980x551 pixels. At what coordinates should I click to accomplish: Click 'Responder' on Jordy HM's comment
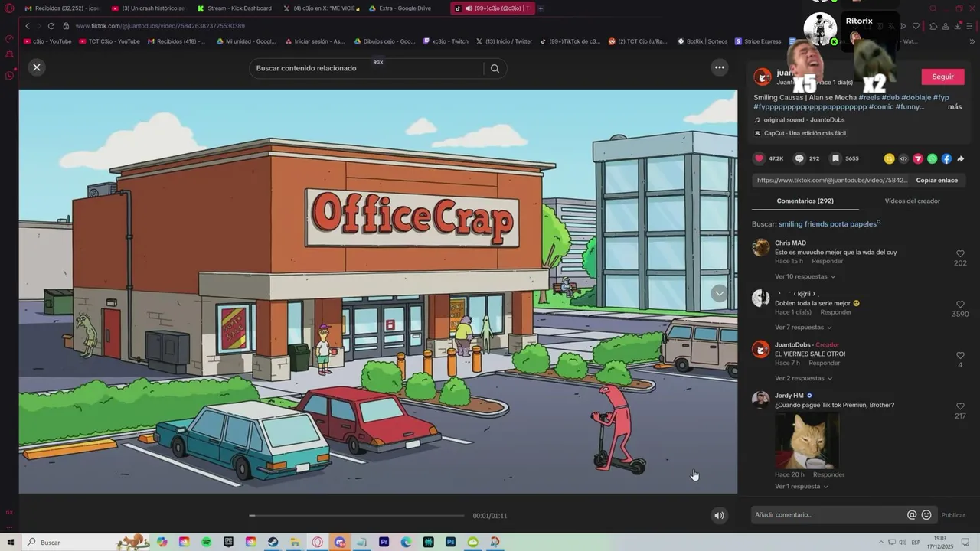coord(828,475)
